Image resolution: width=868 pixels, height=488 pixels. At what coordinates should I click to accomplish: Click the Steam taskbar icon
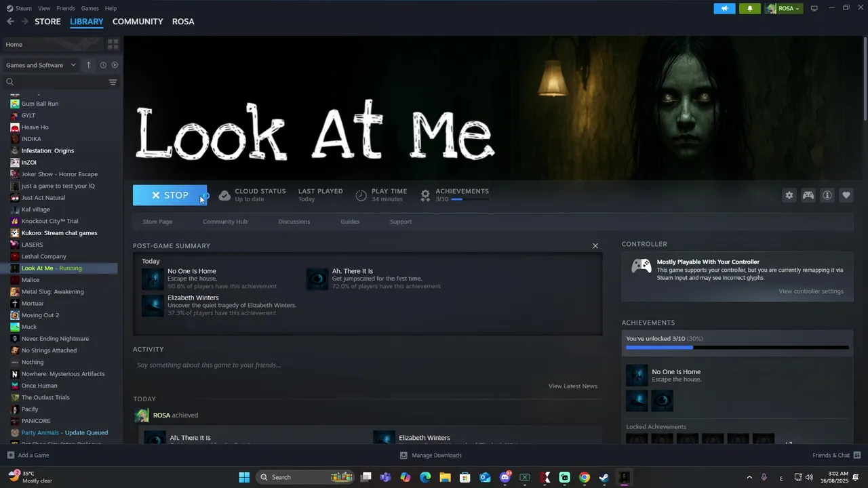click(604, 477)
